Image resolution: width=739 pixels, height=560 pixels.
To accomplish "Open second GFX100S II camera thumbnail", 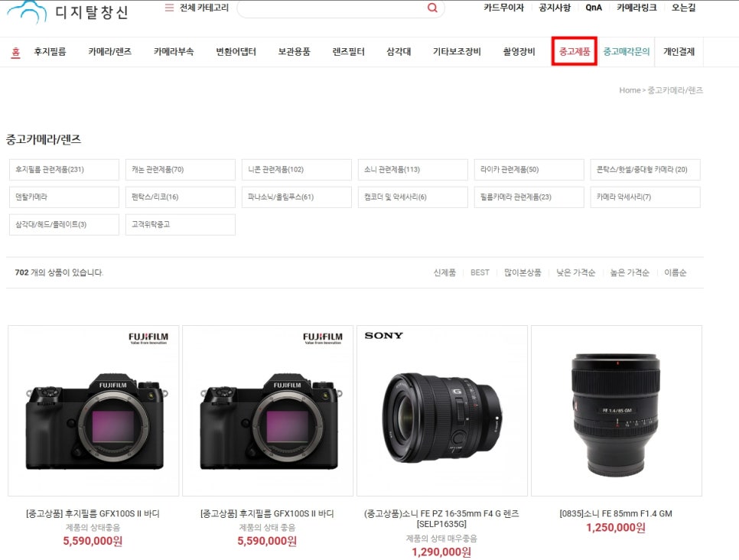I will pos(268,411).
